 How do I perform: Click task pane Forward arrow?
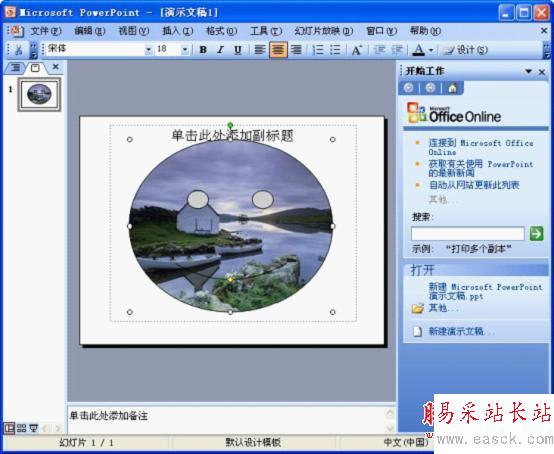(430, 88)
